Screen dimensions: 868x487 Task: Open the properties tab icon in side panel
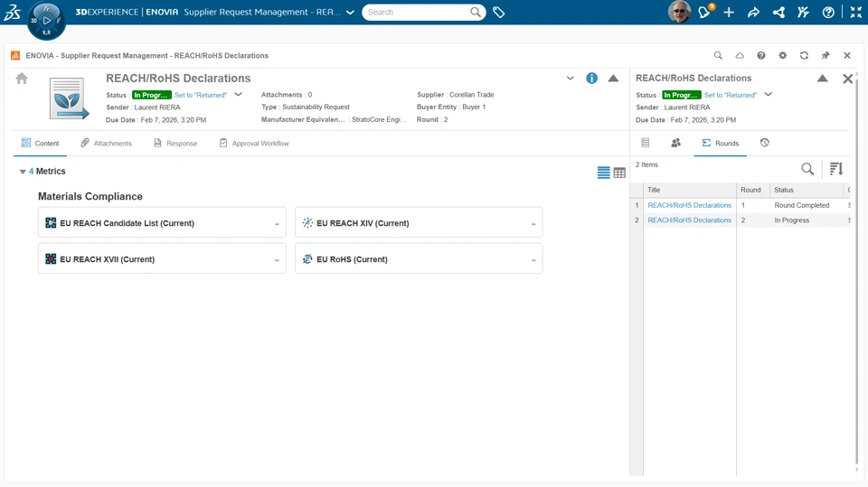pos(646,143)
